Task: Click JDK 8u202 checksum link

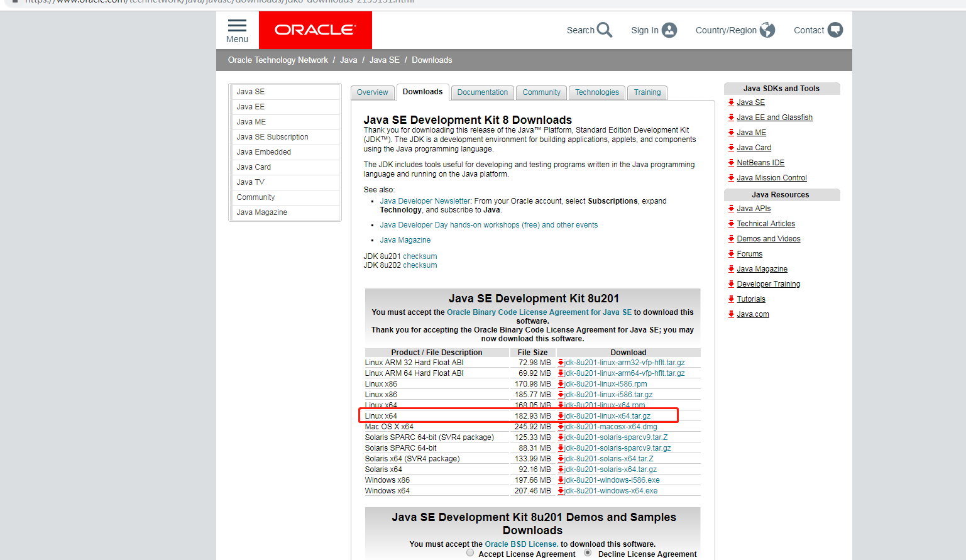Action: click(x=420, y=265)
